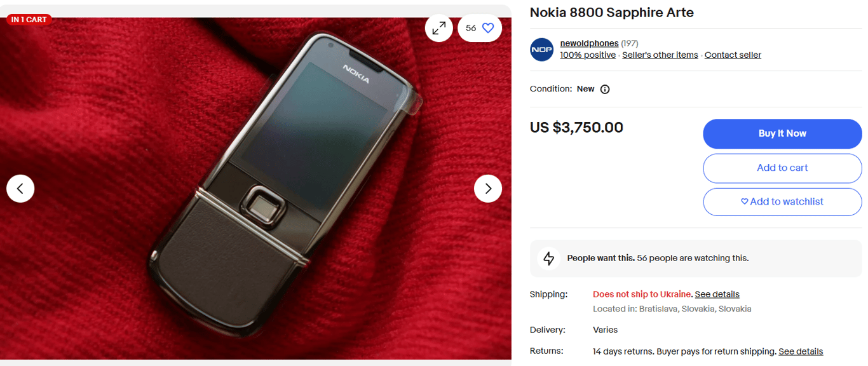Click the condition info icon next to New
868x366 pixels.
604,89
